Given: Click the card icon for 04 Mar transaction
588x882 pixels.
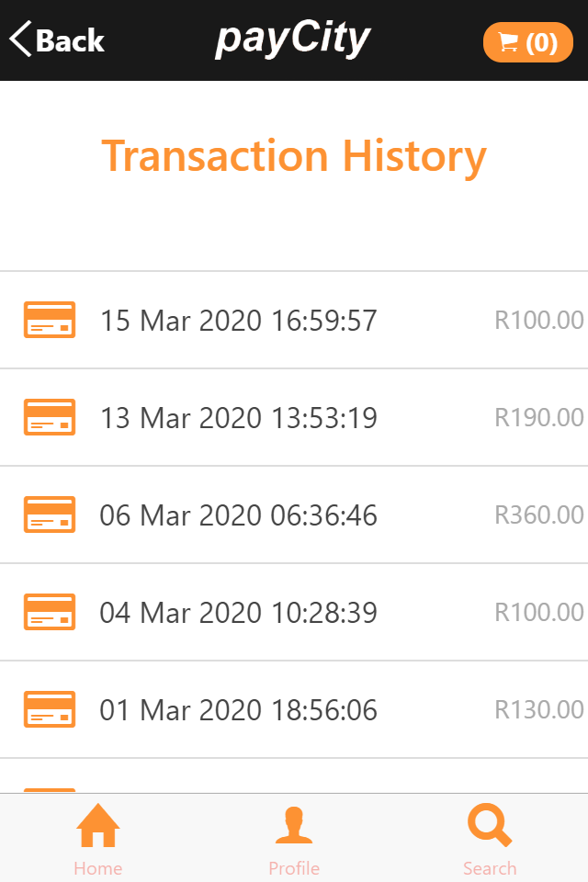Looking at the screenshot, I should pyautogui.click(x=49, y=612).
